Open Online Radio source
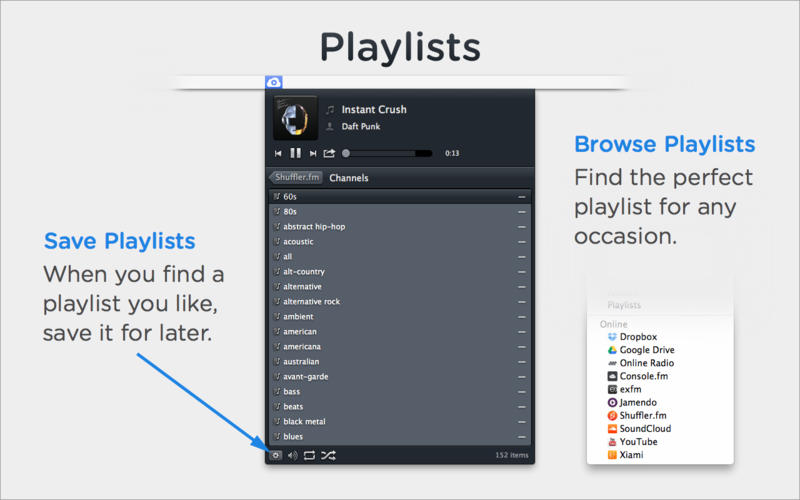Image resolution: width=800 pixels, height=500 pixels. (x=641, y=363)
